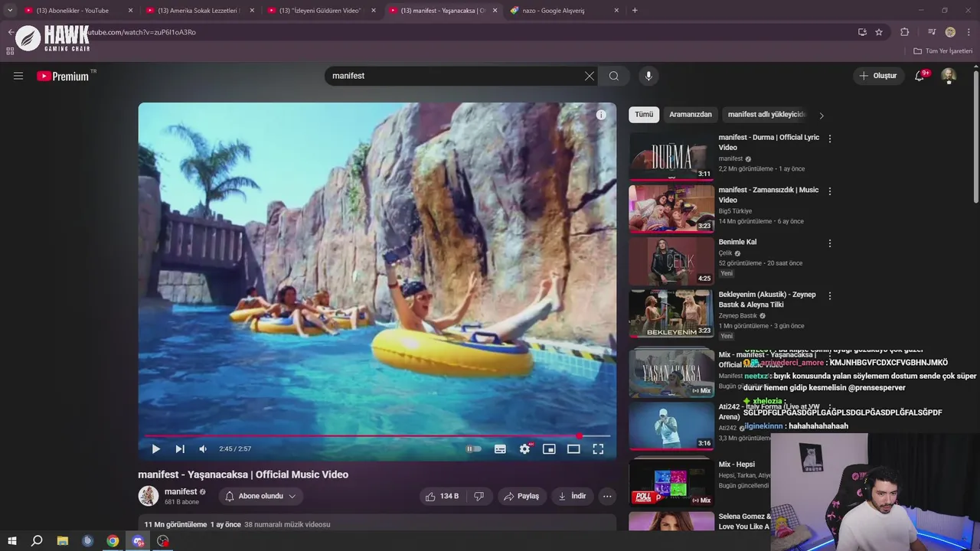Viewport: 980px width, 551px height.
Task: Switch to miniplayer mode
Action: [549, 449]
